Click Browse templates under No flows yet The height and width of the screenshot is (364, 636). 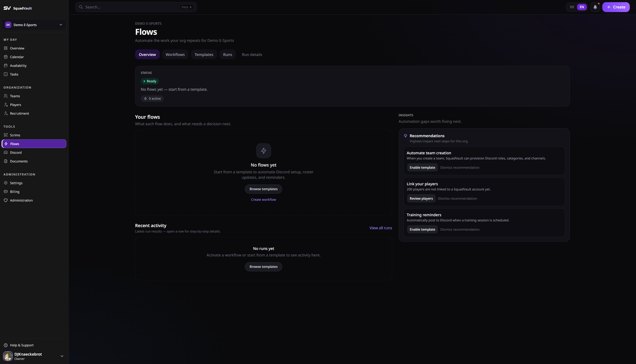pos(263,189)
